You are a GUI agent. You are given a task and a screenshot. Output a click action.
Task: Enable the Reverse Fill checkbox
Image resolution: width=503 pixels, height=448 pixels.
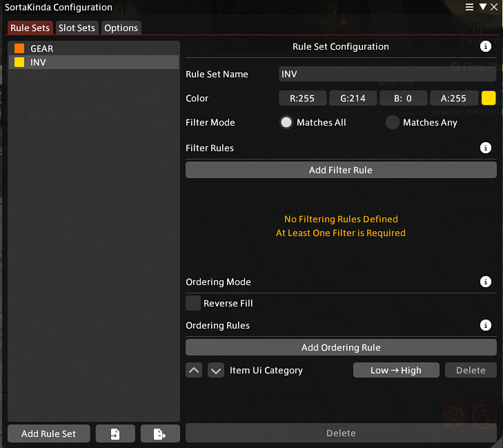[x=193, y=303]
